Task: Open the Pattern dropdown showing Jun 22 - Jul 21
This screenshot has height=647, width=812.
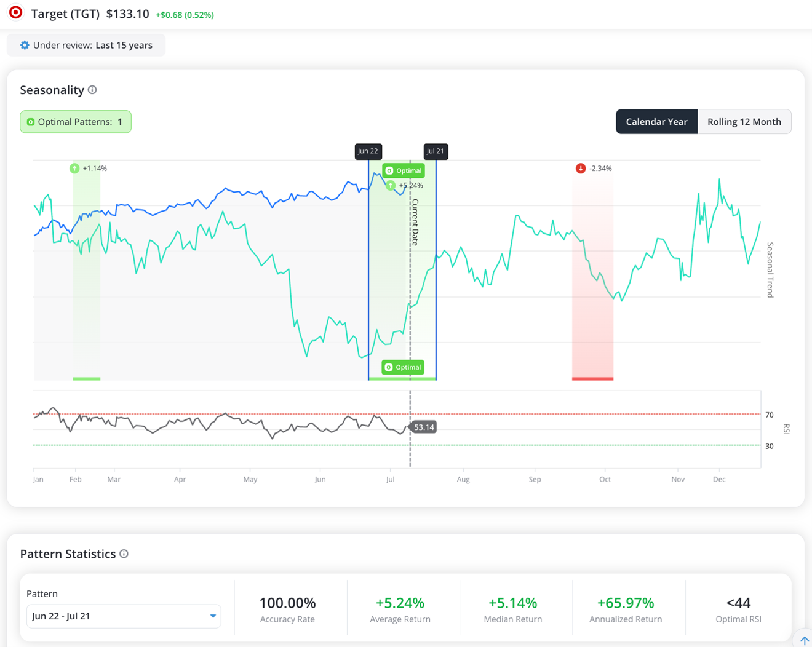Action: click(124, 616)
